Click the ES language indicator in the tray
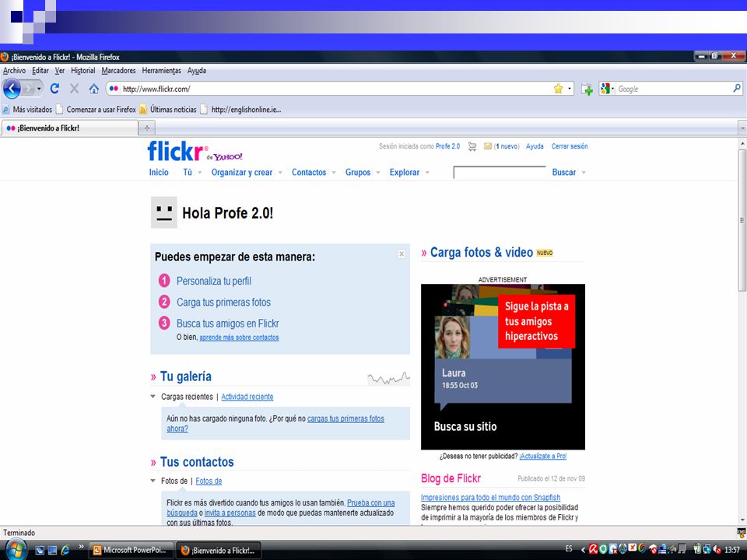 [x=569, y=548]
